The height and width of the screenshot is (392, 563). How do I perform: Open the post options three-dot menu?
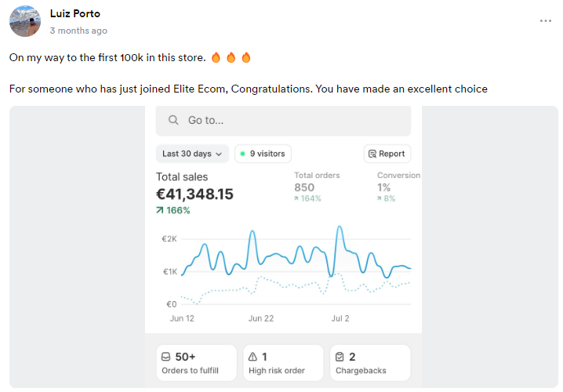tap(545, 21)
